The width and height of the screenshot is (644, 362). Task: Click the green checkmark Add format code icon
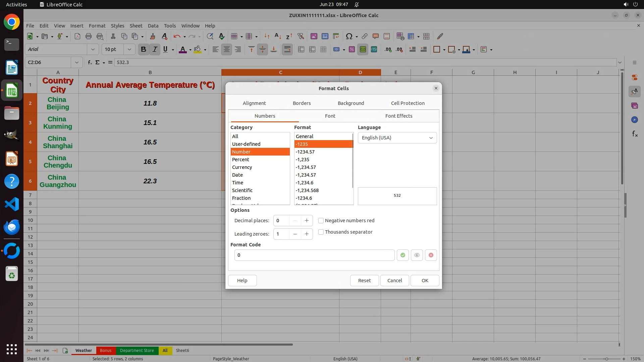tap(402, 255)
